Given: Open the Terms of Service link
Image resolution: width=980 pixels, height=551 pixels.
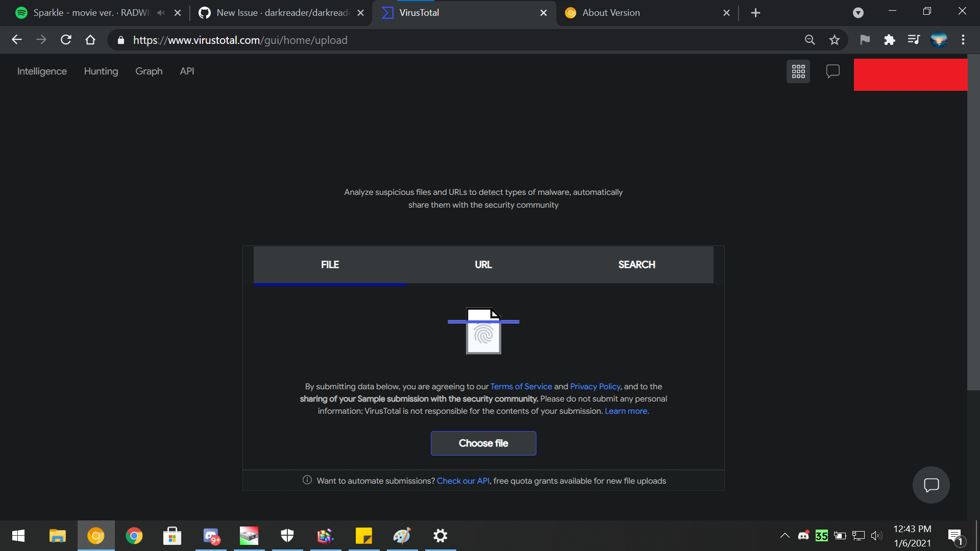Looking at the screenshot, I should click(521, 386).
